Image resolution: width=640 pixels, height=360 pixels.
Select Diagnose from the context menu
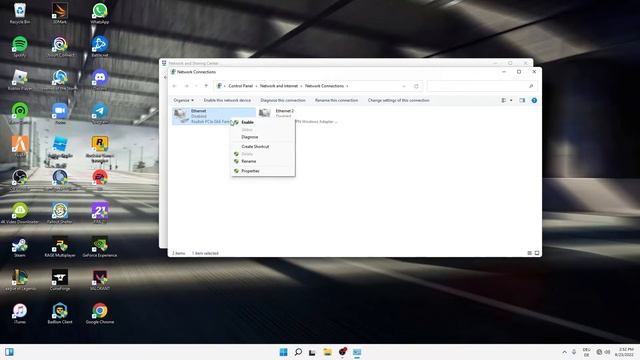click(x=249, y=137)
